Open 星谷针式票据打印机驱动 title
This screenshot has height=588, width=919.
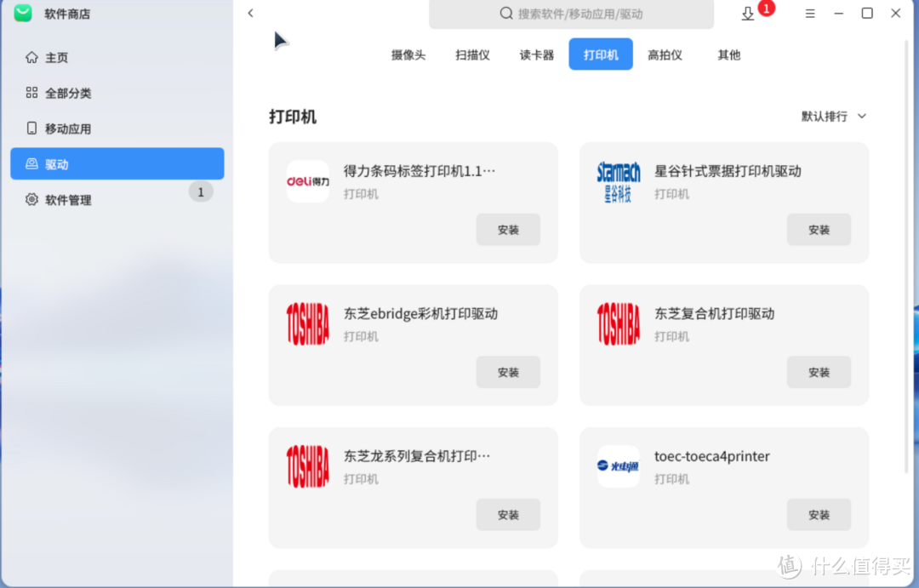728,170
